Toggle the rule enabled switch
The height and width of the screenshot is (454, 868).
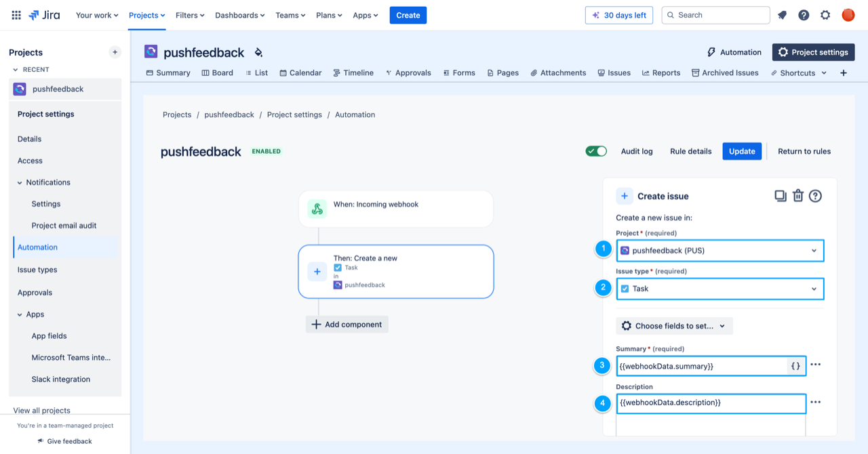[x=596, y=151]
